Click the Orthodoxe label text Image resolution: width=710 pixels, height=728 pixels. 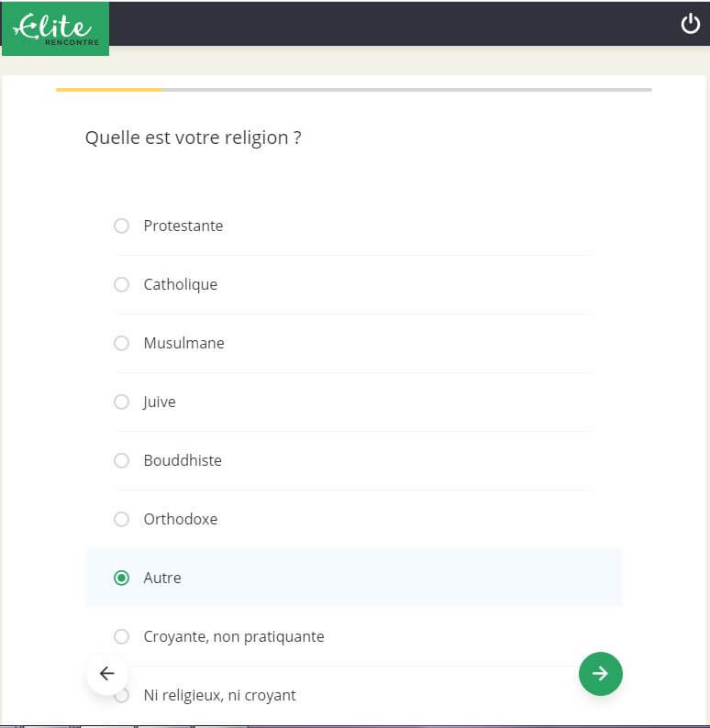pos(181,519)
